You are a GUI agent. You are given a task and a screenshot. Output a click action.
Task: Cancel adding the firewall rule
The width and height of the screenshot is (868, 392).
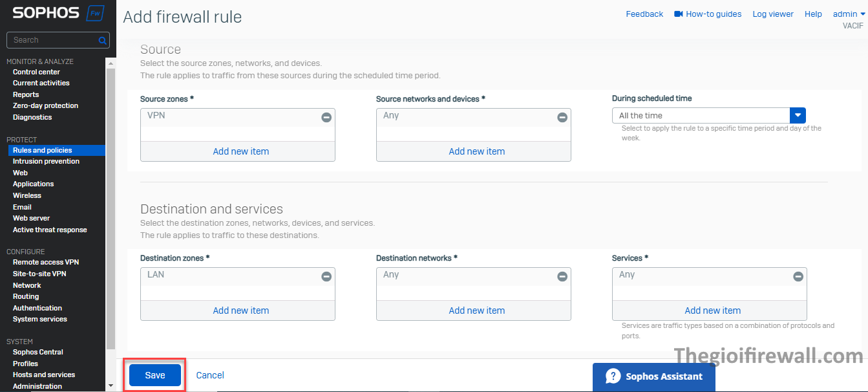[210, 375]
